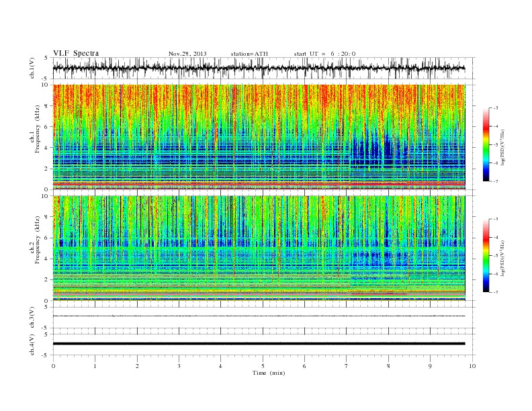Click the "6" minute tick on the time axis
This screenshot has height=411, width=532.
tap(304, 366)
